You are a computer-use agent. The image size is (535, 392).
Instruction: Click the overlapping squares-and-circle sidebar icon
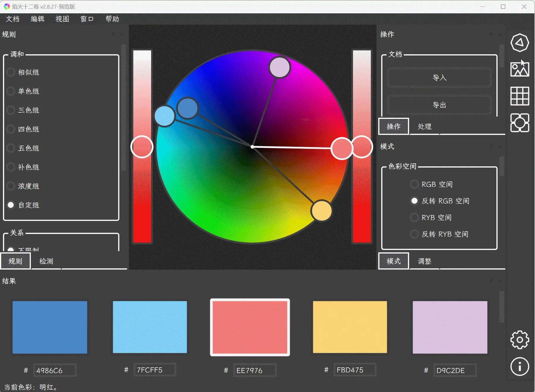[520, 122]
